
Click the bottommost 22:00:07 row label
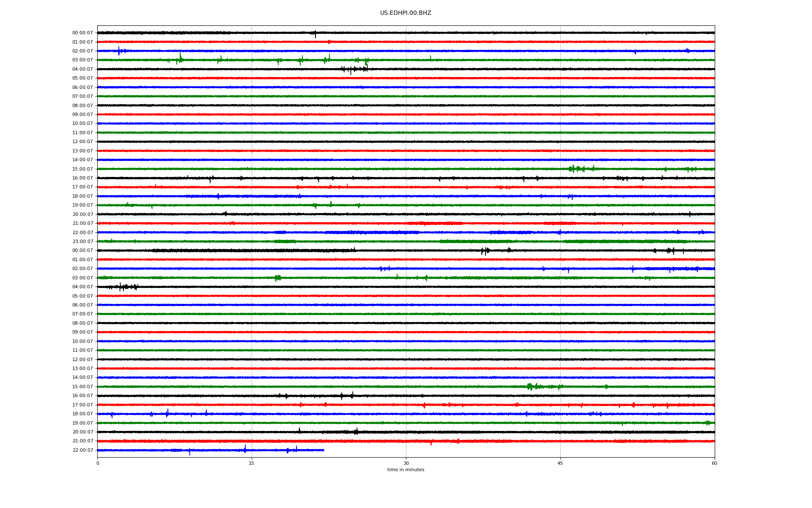coord(82,450)
